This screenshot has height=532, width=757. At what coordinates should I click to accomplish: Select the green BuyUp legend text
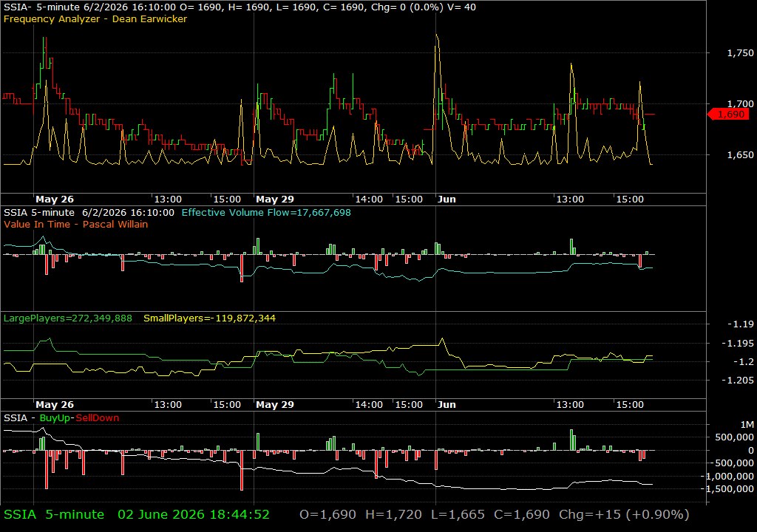point(55,418)
